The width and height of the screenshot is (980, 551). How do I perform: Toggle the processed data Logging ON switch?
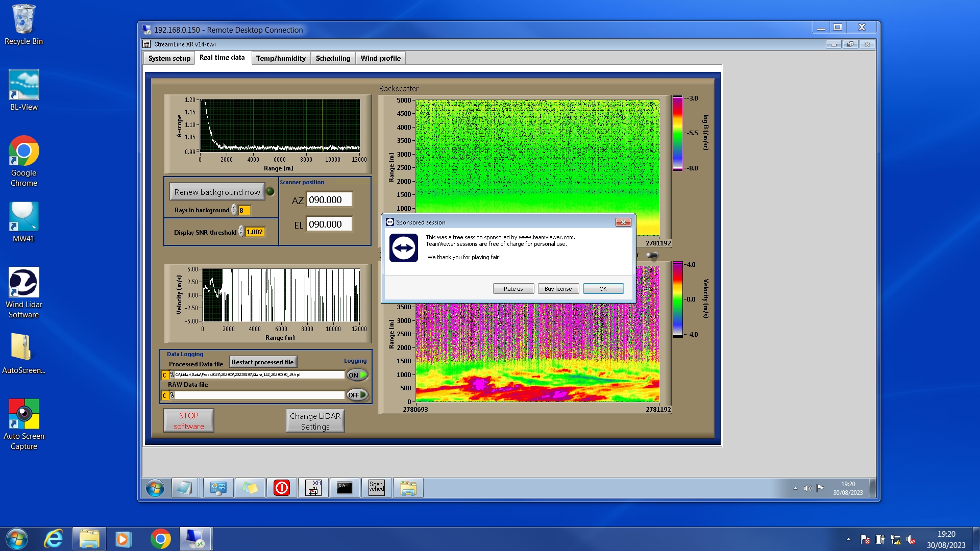click(x=357, y=375)
